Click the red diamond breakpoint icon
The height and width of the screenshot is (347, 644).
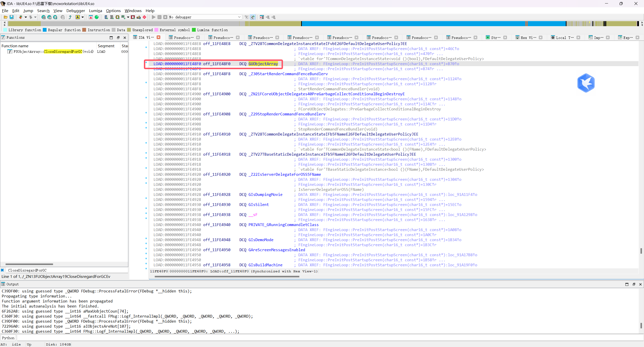coord(144,17)
